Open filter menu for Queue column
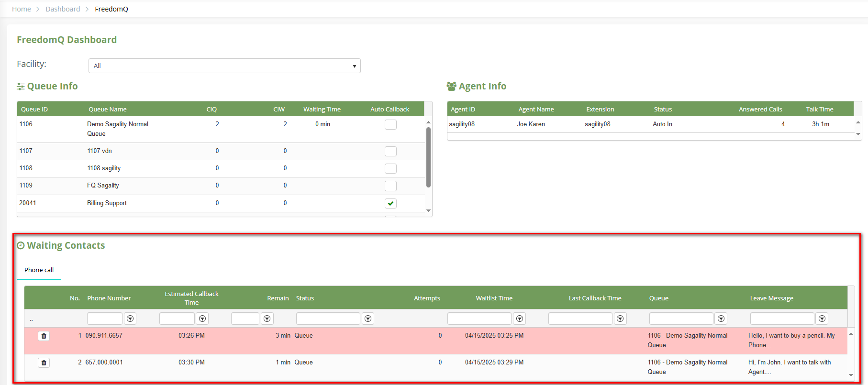Image resolution: width=868 pixels, height=385 pixels. tap(721, 319)
